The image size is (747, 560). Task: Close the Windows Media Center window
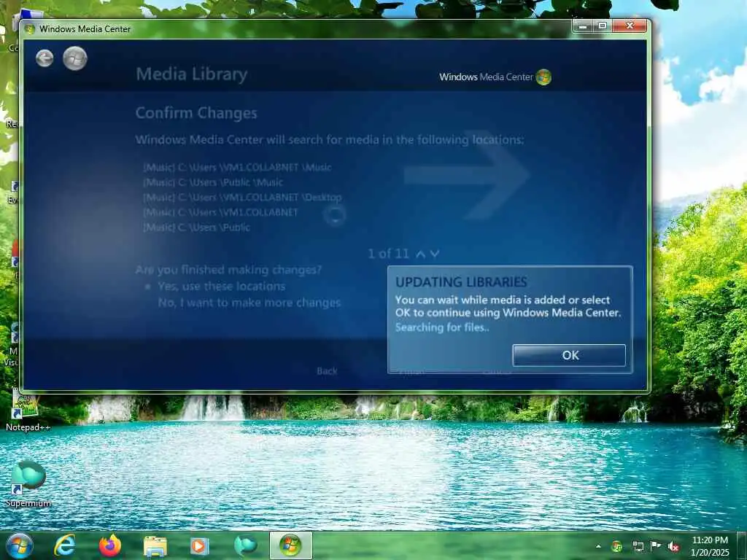tap(630, 26)
